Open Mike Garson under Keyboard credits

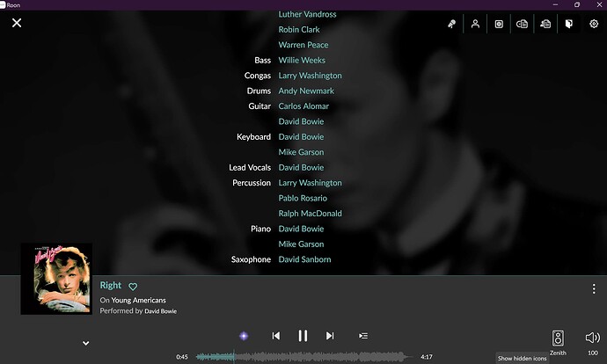301,152
